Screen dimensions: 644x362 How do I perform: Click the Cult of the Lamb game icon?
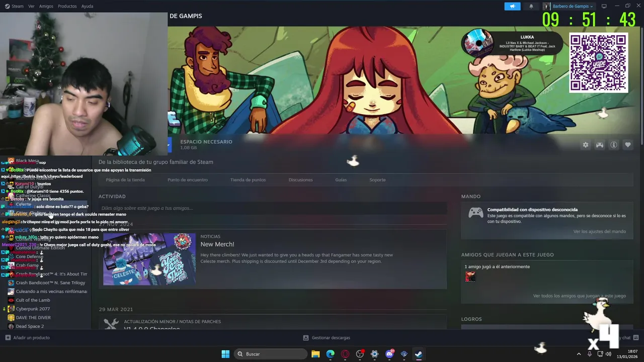point(11,300)
